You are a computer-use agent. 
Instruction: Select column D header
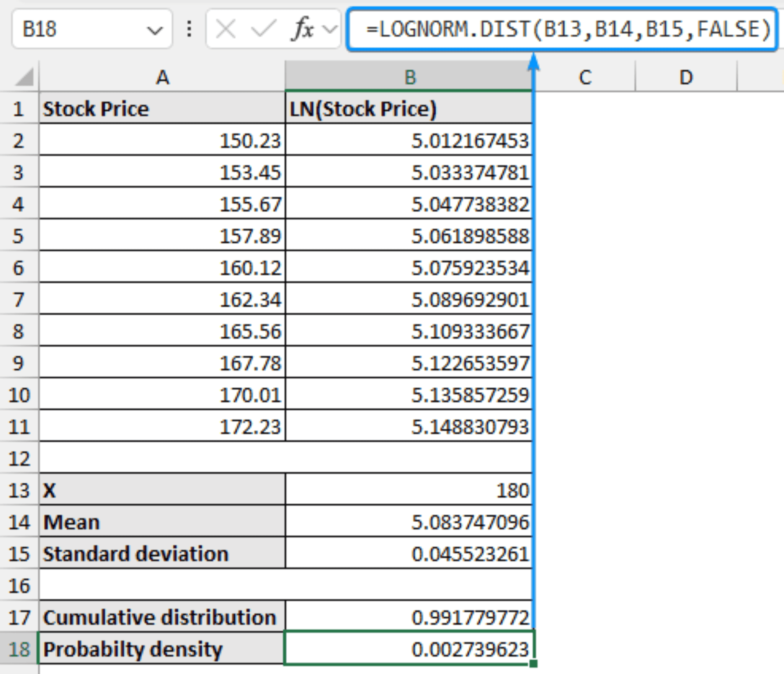point(686,77)
